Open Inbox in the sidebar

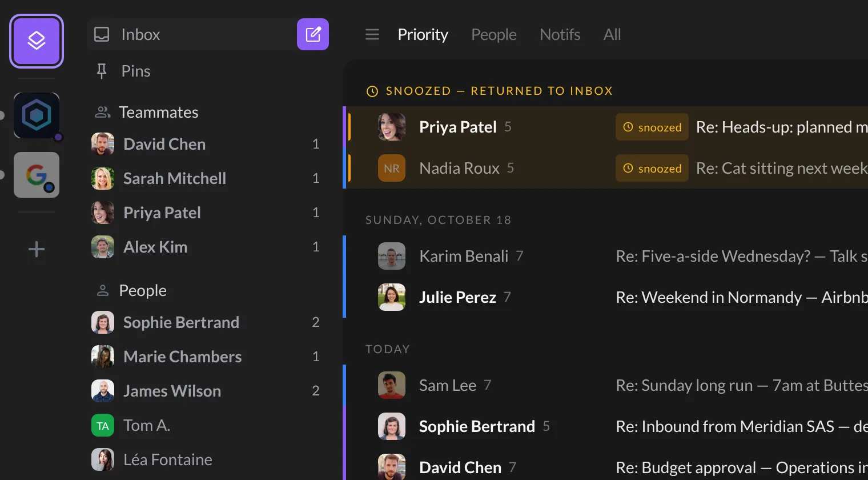coord(192,34)
